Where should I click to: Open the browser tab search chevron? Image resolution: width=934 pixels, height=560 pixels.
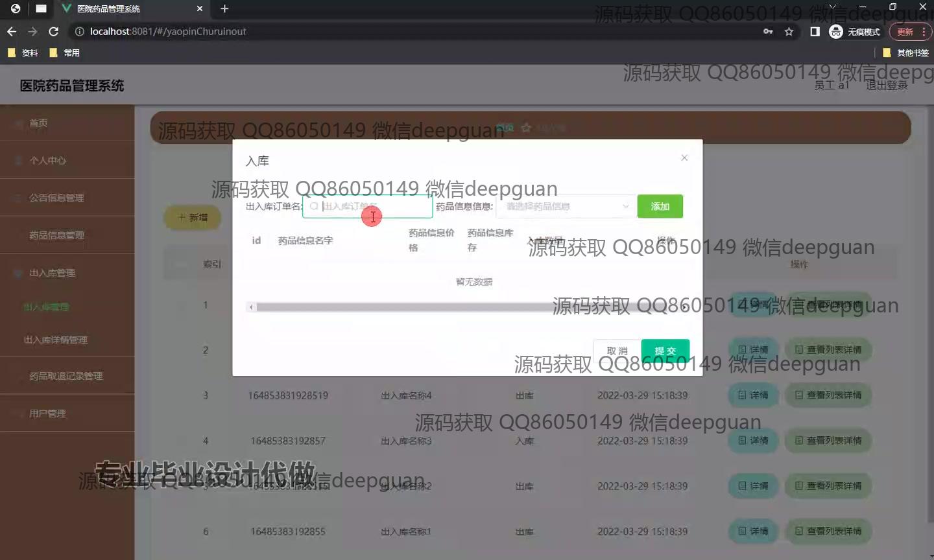pos(832,6)
